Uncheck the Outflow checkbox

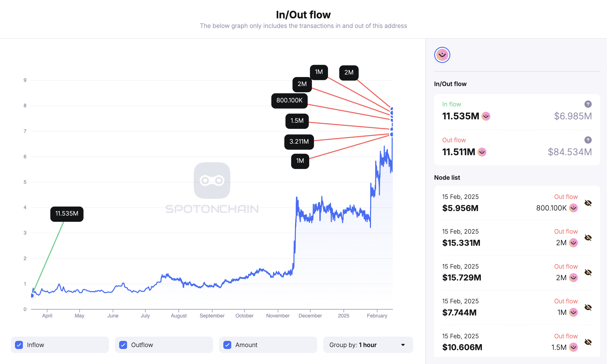[123, 345]
